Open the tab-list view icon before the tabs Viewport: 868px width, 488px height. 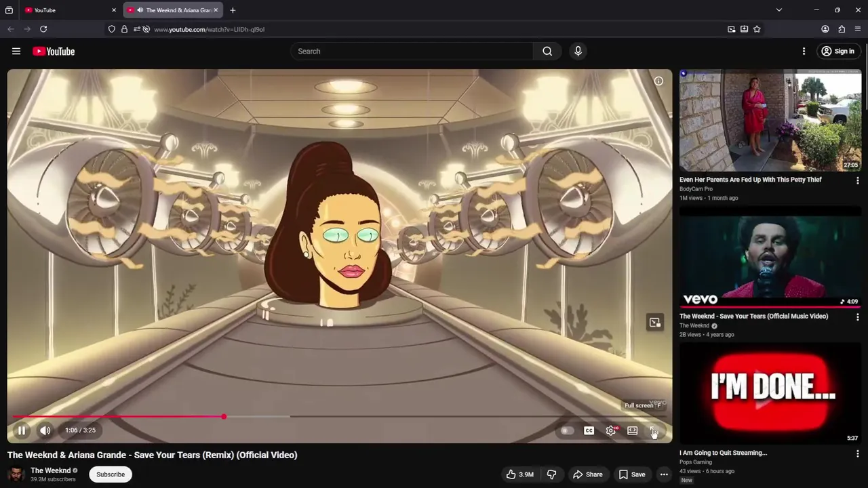[9, 10]
